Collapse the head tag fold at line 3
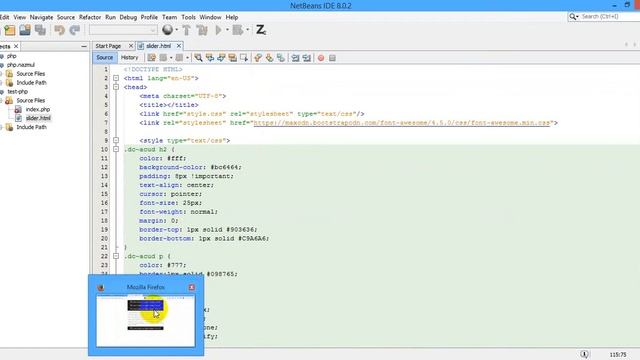This screenshot has height=360, width=640. tap(116, 87)
